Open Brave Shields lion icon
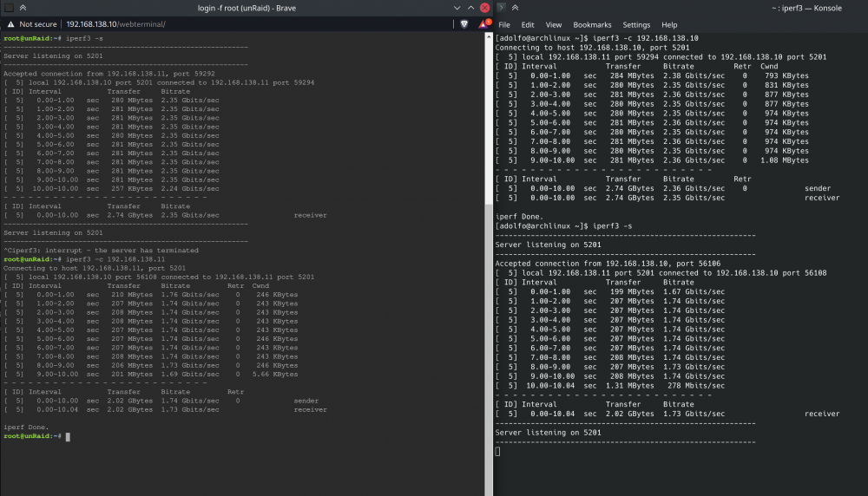The width and height of the screenshot is (868, 496). pos(464,24)
